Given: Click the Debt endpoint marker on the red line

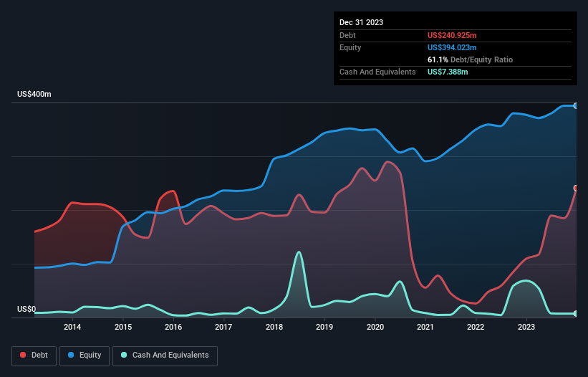Looking at the screenshot, I should point(576,188).
